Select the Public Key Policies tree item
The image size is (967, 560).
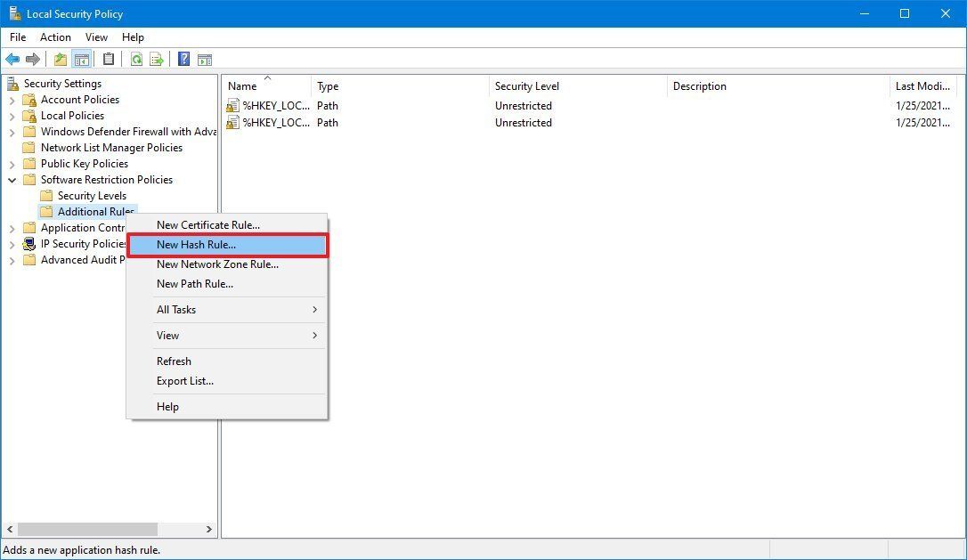85,164
